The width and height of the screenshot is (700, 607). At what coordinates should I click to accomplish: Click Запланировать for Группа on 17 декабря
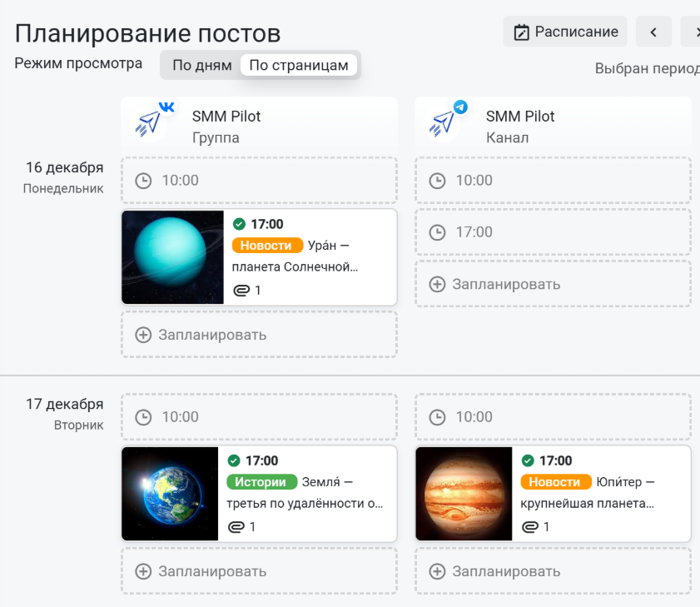259,571
